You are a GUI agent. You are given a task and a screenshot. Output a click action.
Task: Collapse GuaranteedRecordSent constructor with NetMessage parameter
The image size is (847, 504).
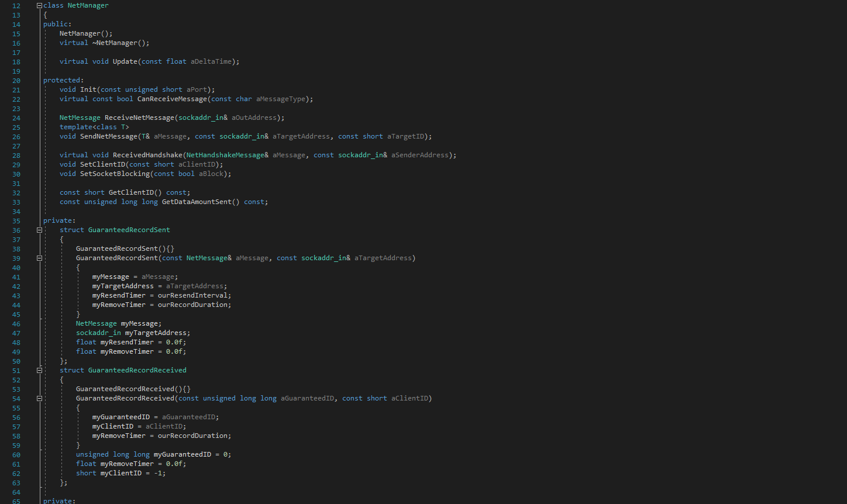39,258
